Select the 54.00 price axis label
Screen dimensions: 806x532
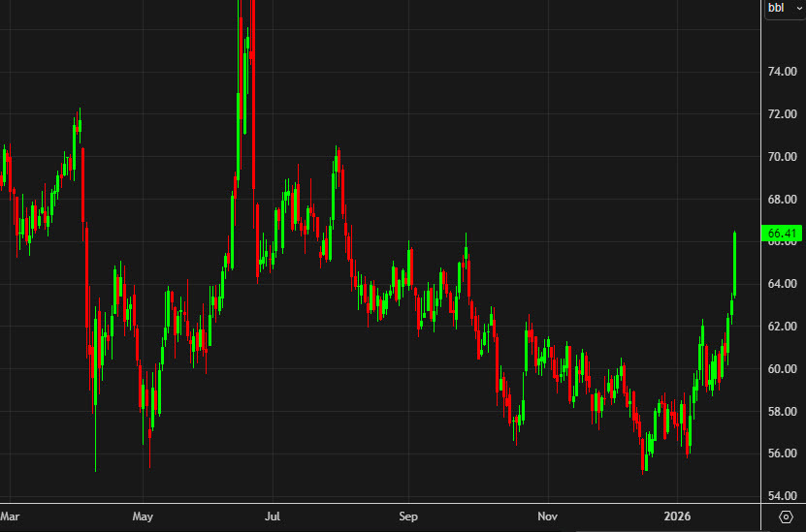(x=782, y=496)
